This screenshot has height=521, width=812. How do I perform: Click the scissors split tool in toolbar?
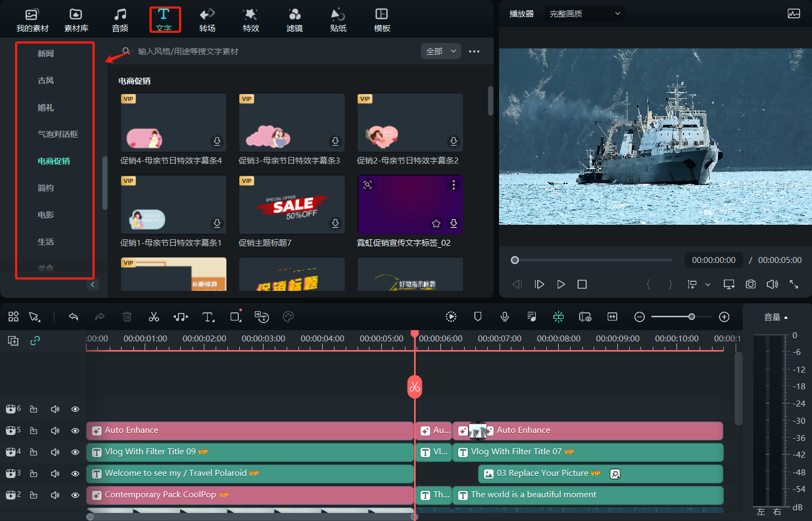pos(154,317)
